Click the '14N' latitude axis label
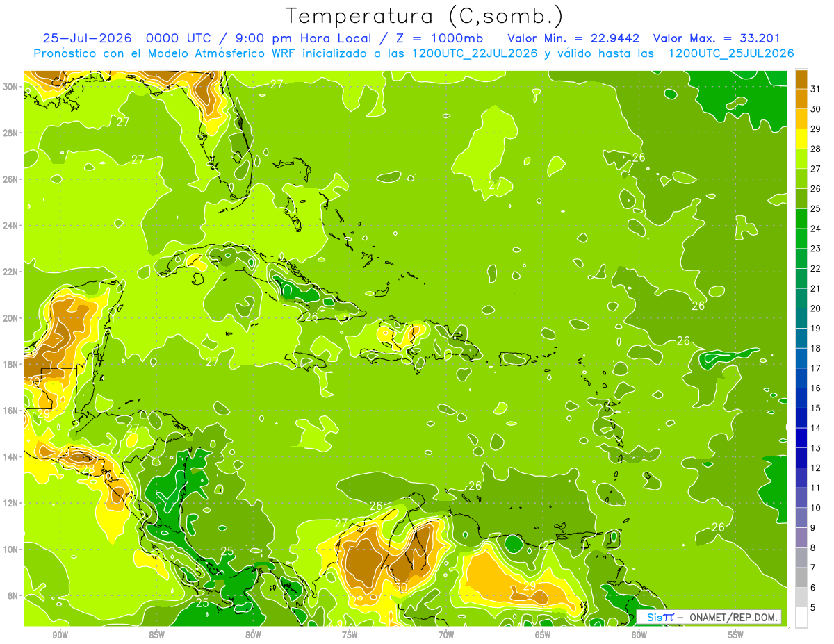834x644 pixels. [12, 456]
